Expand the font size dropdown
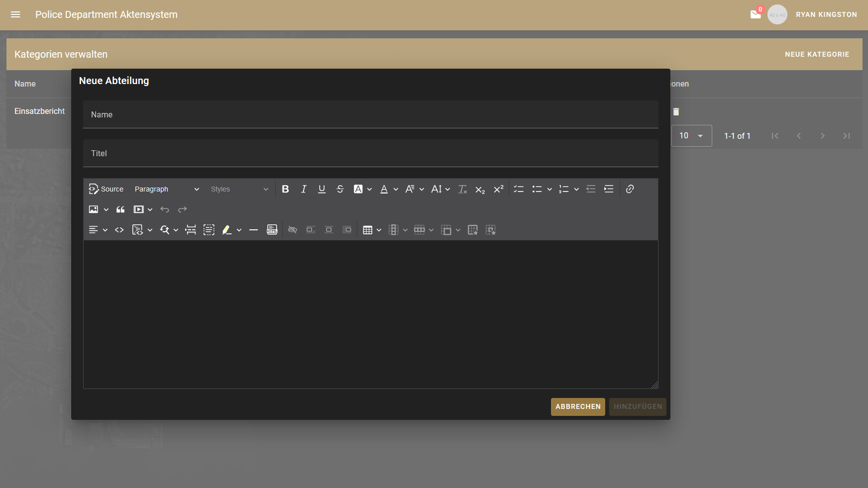The width and height of the screenshot is (868, 488). 447,189
